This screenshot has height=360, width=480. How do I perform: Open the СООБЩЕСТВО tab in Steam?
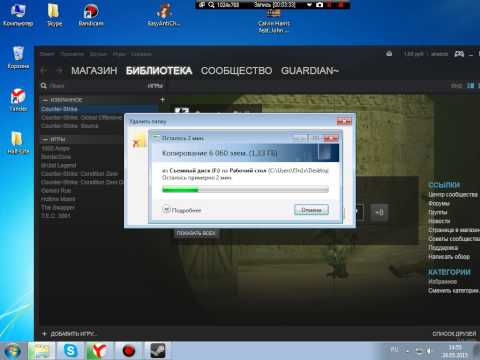point(236,71)
